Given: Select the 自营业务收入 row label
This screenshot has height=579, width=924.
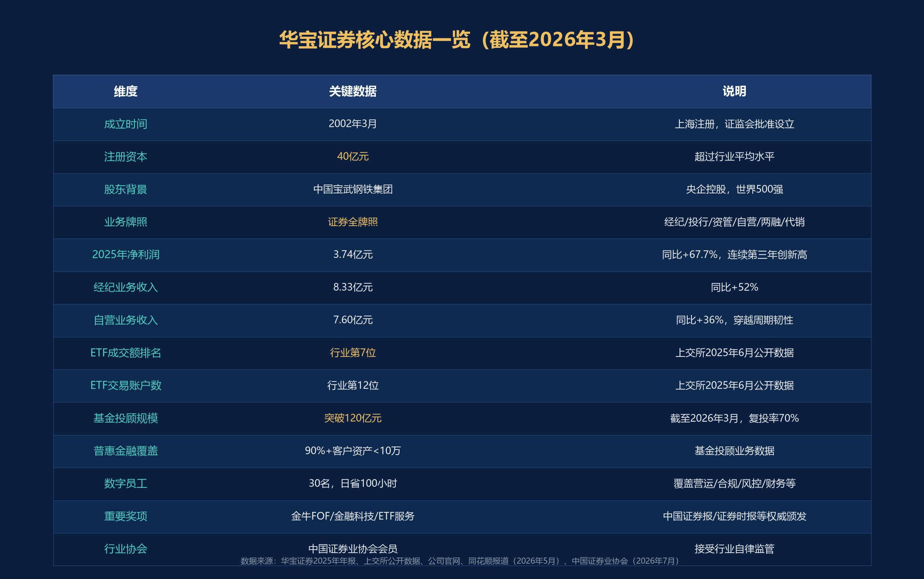Looking at the screenshot, I should (x=126, y=320).
